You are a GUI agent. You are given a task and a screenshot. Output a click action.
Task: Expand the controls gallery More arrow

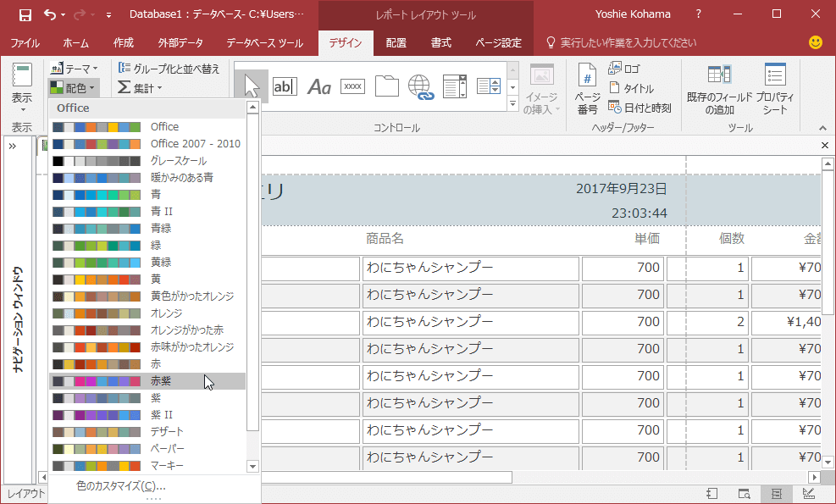513,104
